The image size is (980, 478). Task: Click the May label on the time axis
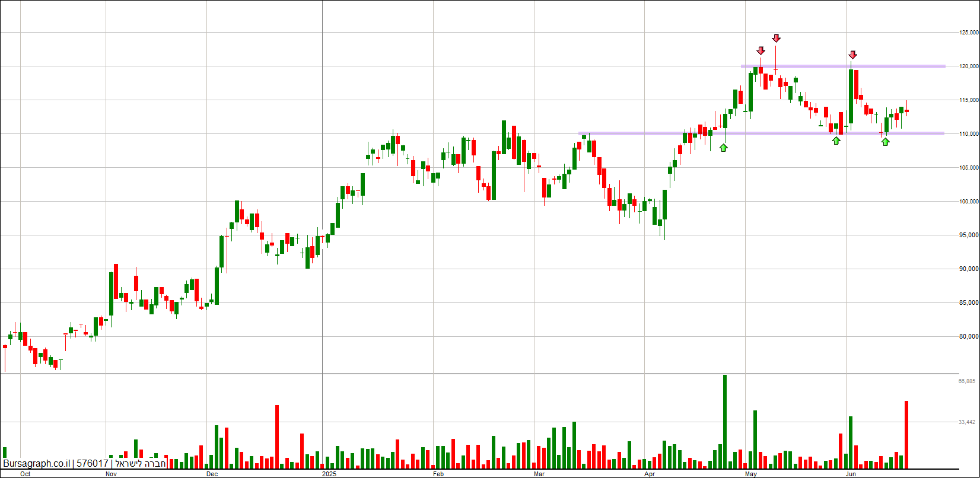point(752,474)
